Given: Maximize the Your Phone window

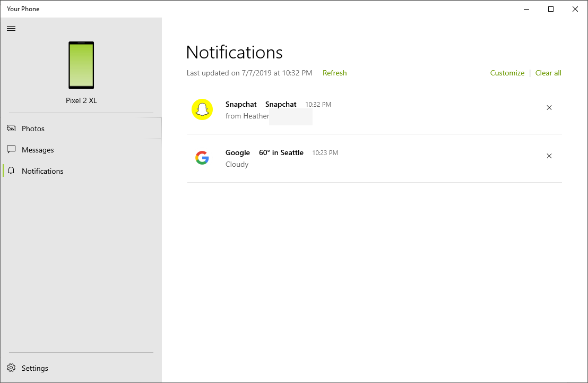Looking at the screenshot, I should click(x=551, y=9).
